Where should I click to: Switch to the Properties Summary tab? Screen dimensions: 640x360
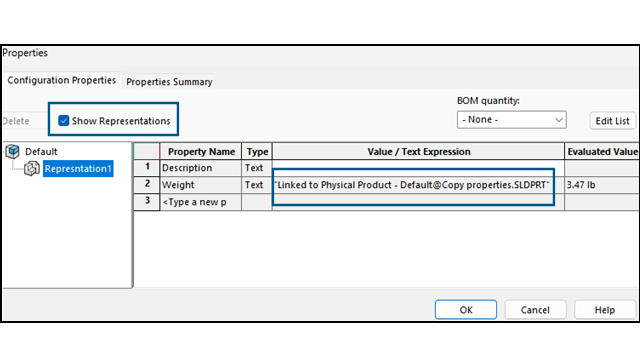point(169,82)
